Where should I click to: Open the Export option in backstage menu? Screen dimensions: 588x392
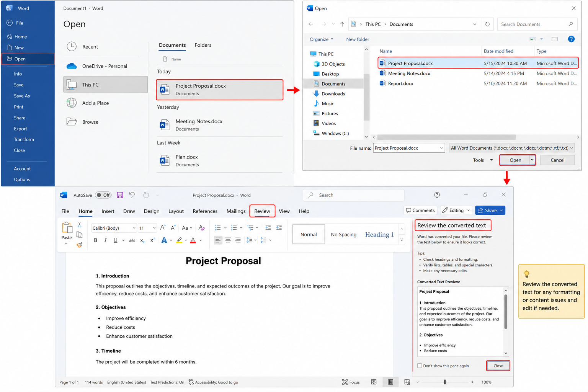pyautogui.click(x=20, y=129)
